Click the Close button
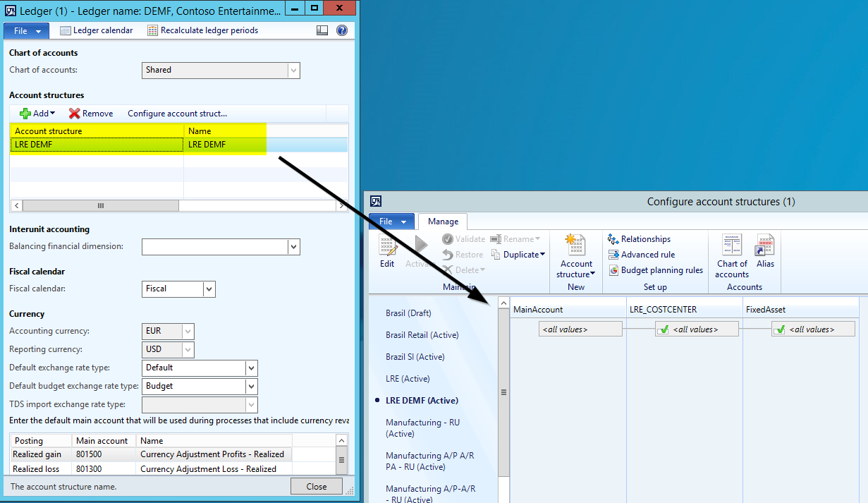Viewport: 868px width, 503px height. [316, 486]
